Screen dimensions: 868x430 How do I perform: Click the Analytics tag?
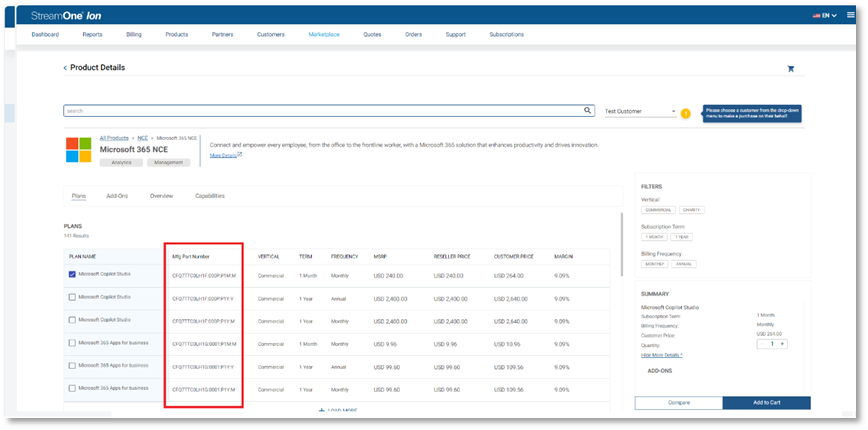pyautogui.click(x=121, y=163)
